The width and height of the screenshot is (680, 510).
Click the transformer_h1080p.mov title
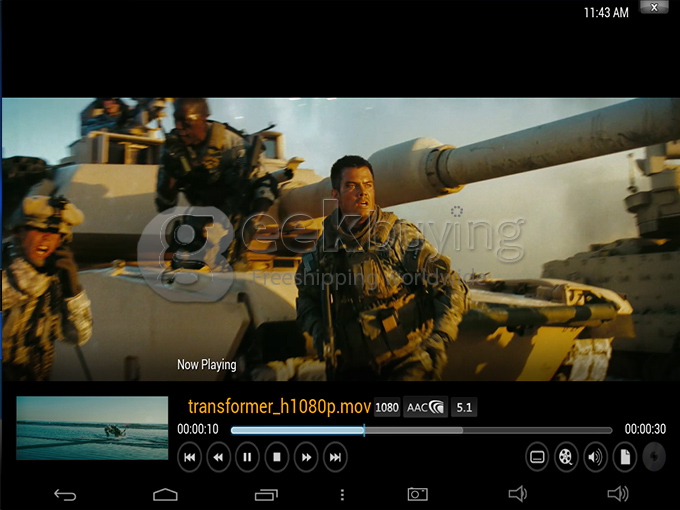279,407
